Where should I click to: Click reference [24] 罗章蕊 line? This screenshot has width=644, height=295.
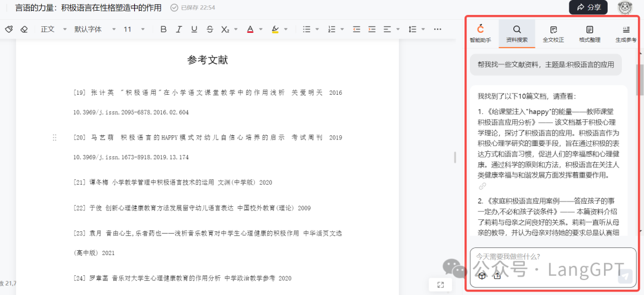pyautogui.click(x=182, y=278)
